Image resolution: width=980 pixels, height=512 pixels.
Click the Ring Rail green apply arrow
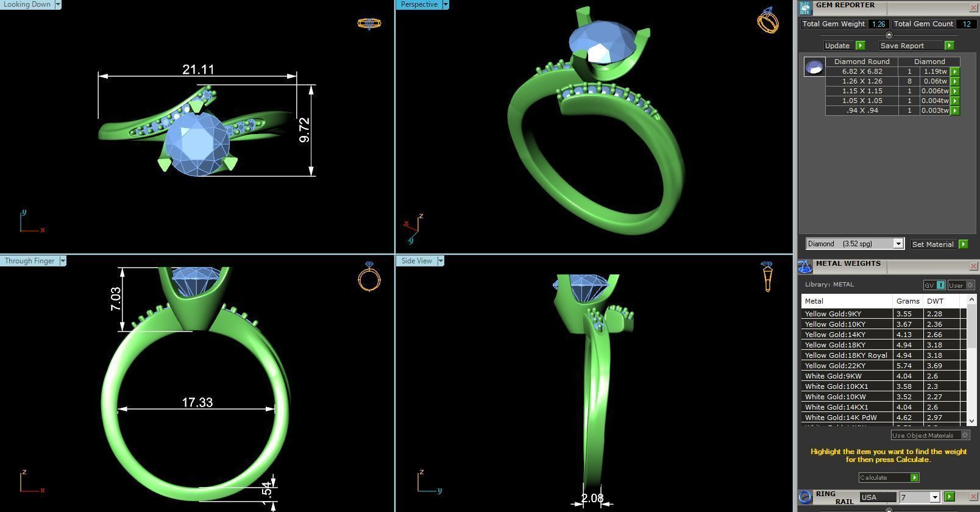[949, 497]
